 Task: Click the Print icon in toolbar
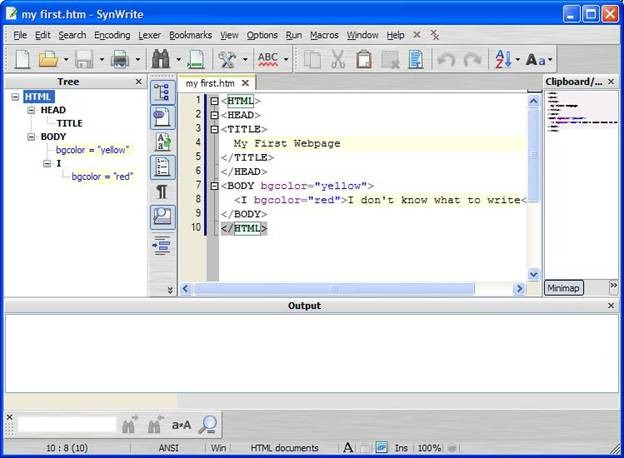point(120,59)
